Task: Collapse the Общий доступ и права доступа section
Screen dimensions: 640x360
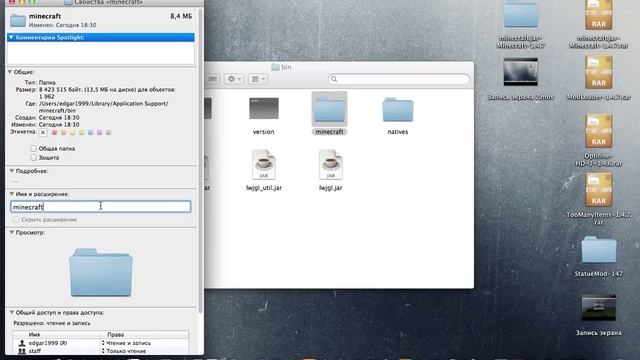Action: tap(11, 312)
